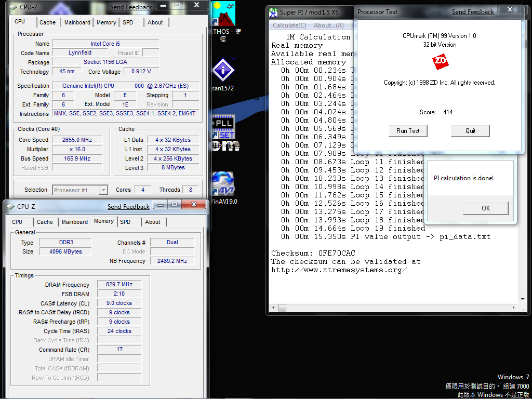532x399 pixels.
Task: Click the "Intel Core i5" processor name field
Action: tap(105, 44)
